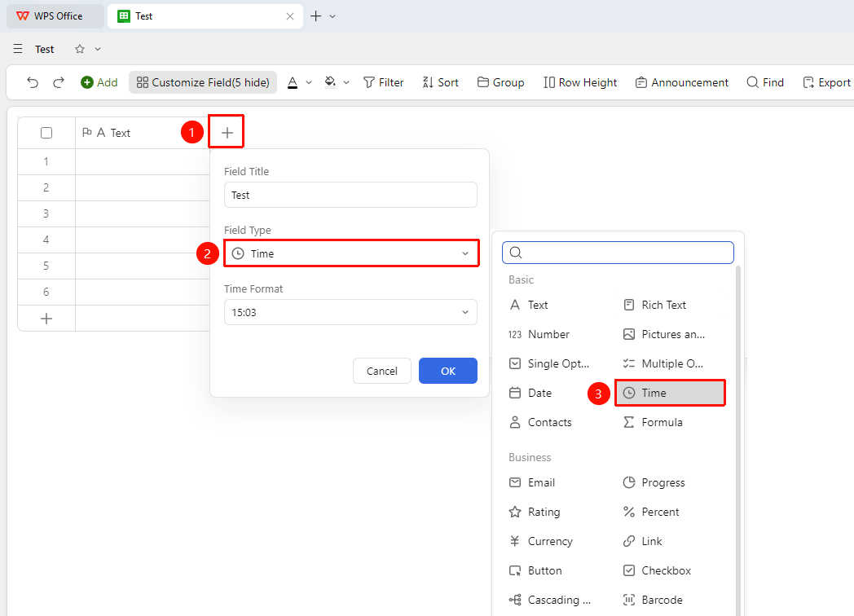
Task: Click the green Add button
Action: 99,82
